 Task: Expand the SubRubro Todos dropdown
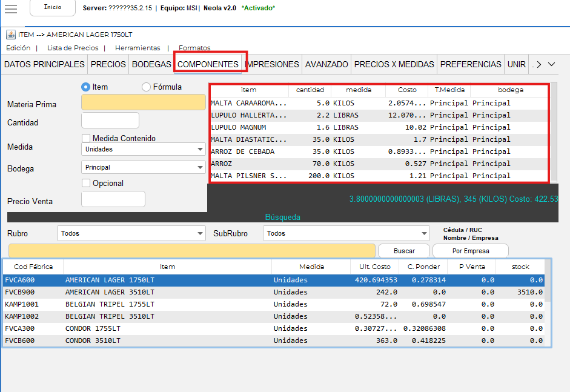347,233
